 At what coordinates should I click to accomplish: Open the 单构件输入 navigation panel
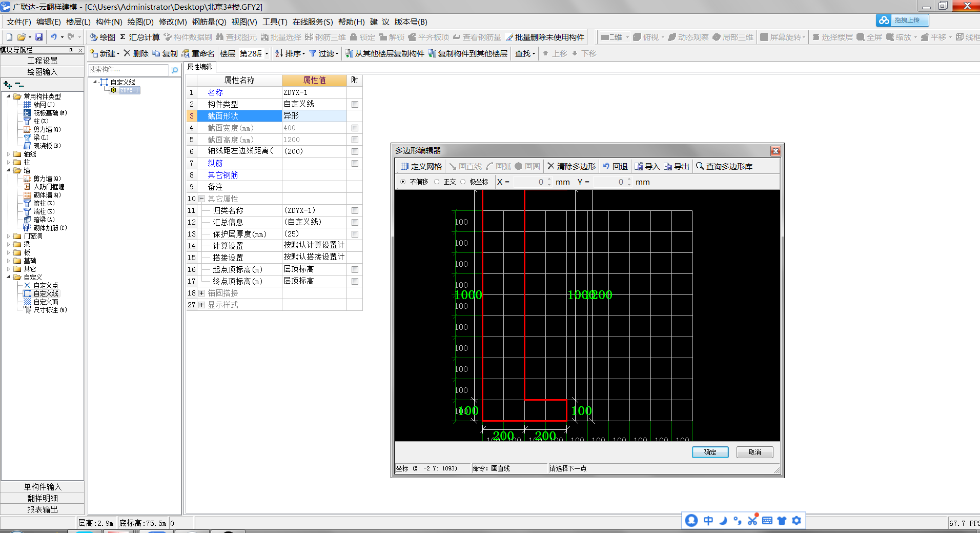[42, 487]
